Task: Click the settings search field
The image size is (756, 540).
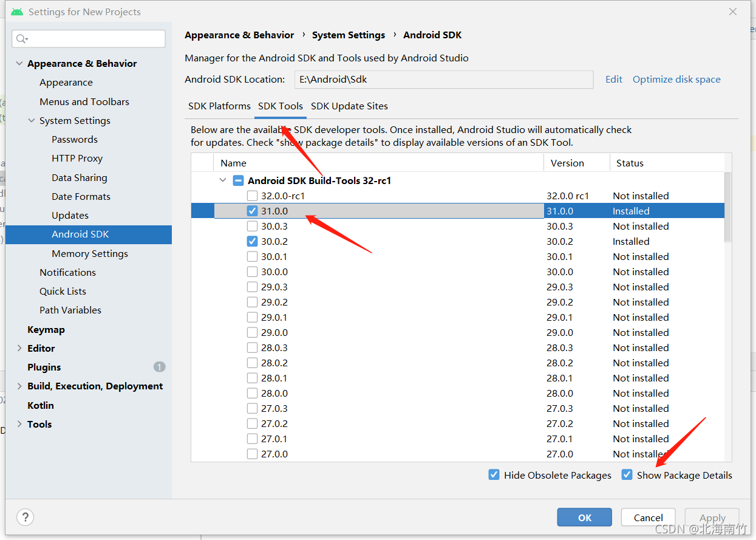Action: (x=89, y=39)
